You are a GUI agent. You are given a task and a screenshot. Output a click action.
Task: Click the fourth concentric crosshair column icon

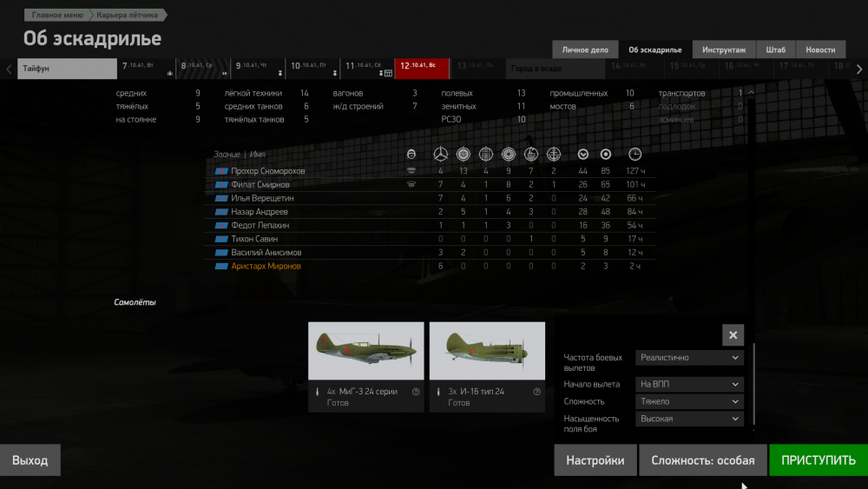508,155
